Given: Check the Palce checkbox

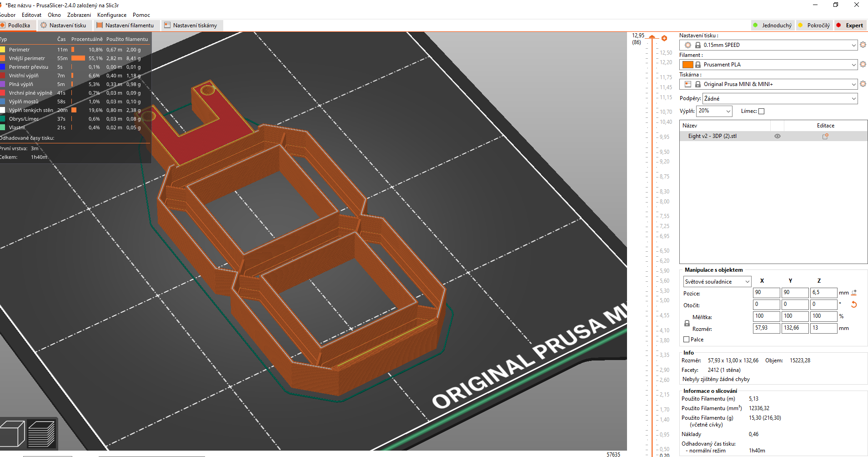Looking at the screenshot, I should (x=687, y=340).
